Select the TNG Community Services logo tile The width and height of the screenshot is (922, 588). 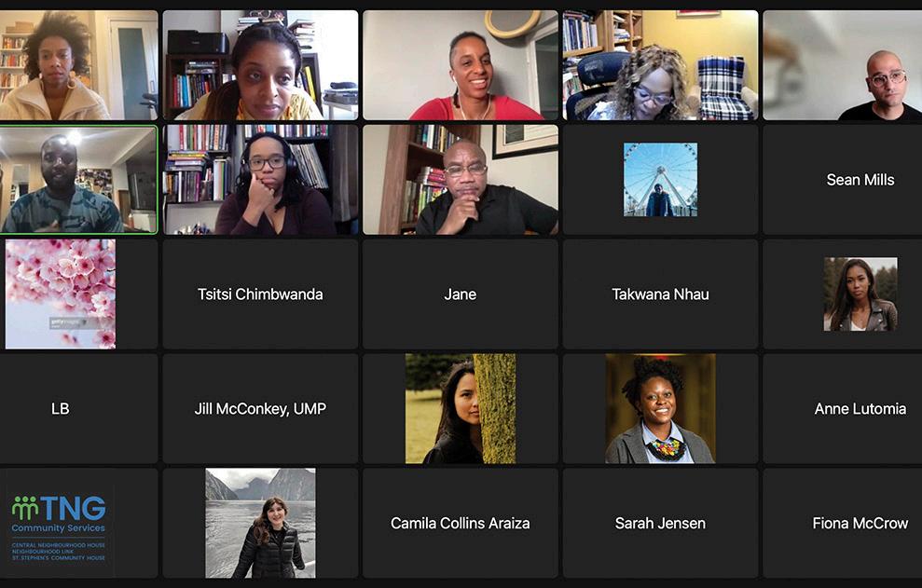pos(79,523)
